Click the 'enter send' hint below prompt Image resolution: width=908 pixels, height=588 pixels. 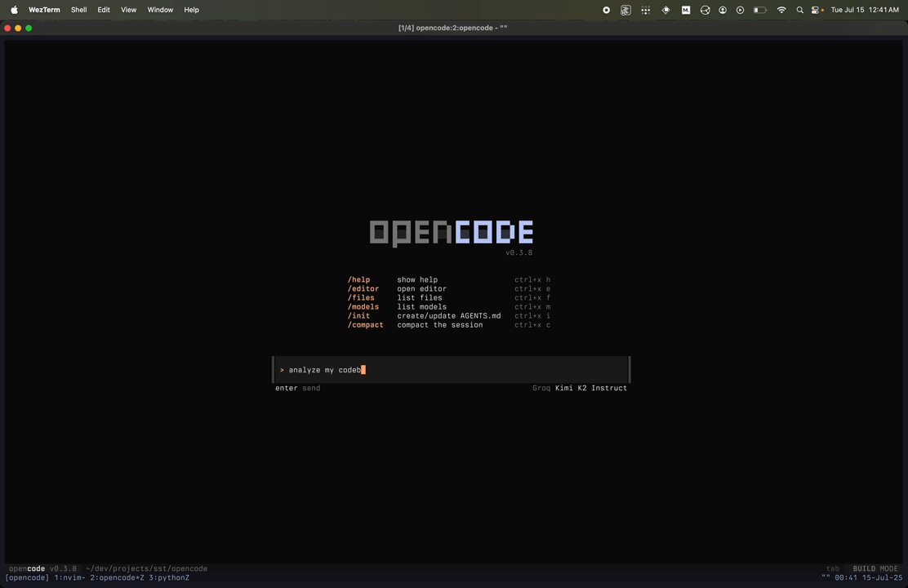click(x=298, y=388)
